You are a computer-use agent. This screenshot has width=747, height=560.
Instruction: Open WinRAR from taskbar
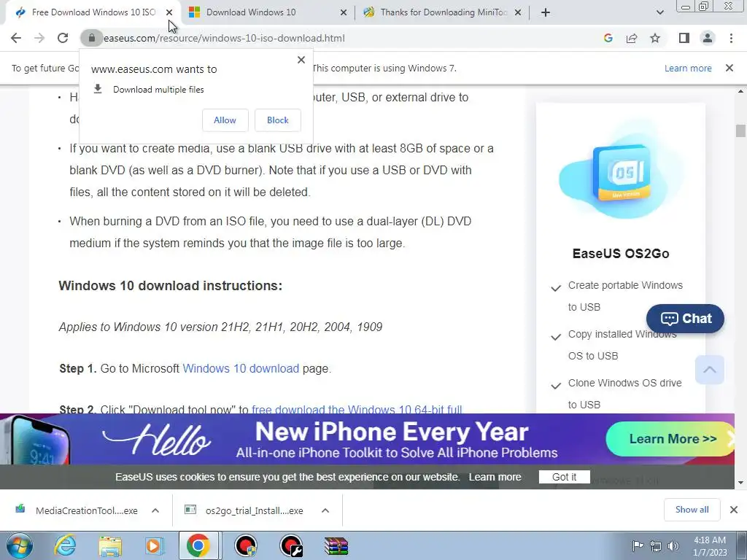(x=336, y=546)
